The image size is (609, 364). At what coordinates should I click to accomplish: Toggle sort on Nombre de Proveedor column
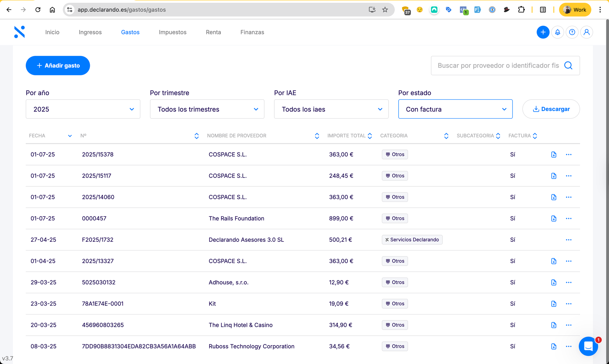317,136
